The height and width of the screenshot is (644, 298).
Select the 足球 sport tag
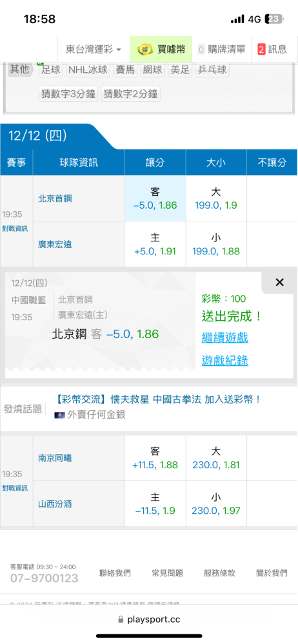51,70
